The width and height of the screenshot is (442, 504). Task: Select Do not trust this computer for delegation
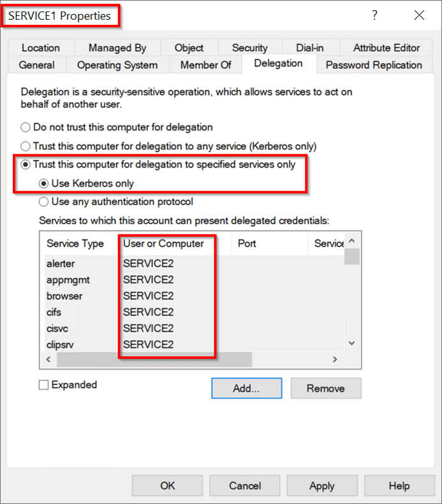(x=117, y=127)
